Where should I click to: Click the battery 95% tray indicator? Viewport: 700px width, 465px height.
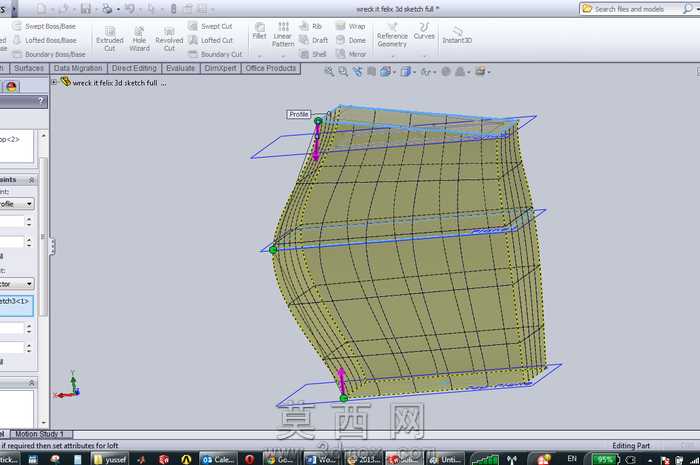point(605,459)
